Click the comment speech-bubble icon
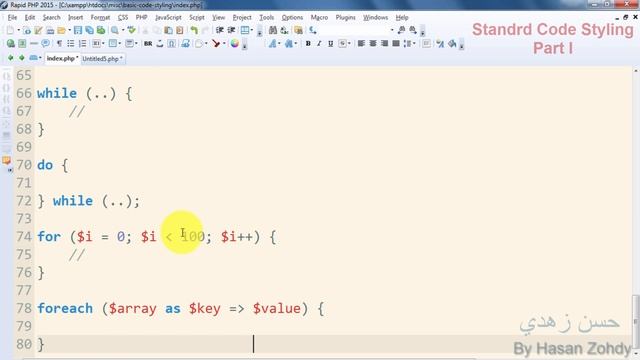 [x=45, y=43]
